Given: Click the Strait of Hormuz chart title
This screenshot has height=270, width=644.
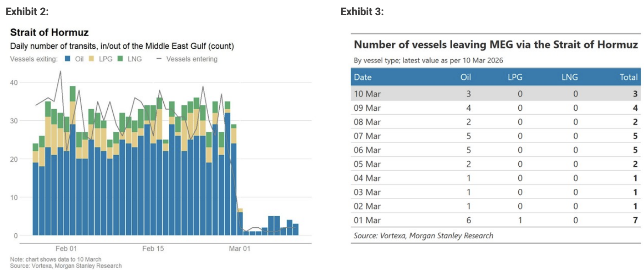Looking at the screenshot, I should (x=49, y=33).
